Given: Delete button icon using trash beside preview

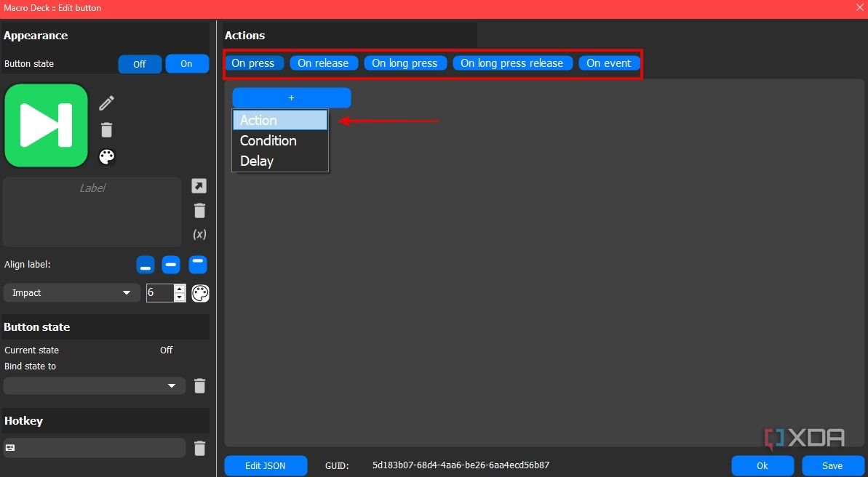Looking at the screenshot, I should [x=107, y=130].
